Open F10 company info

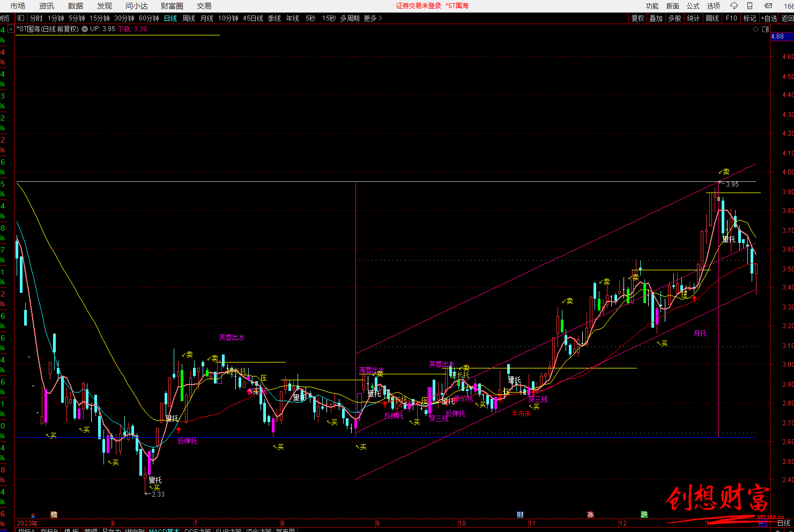tap(731, 18)
